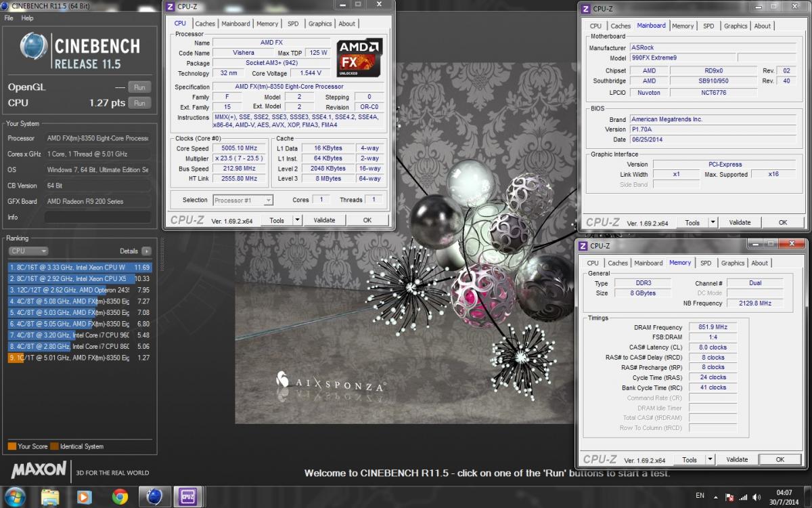This screenshot has height=508, width=812.
Task: Click the EN language indicator in the tray
Action: pos(700,496)
